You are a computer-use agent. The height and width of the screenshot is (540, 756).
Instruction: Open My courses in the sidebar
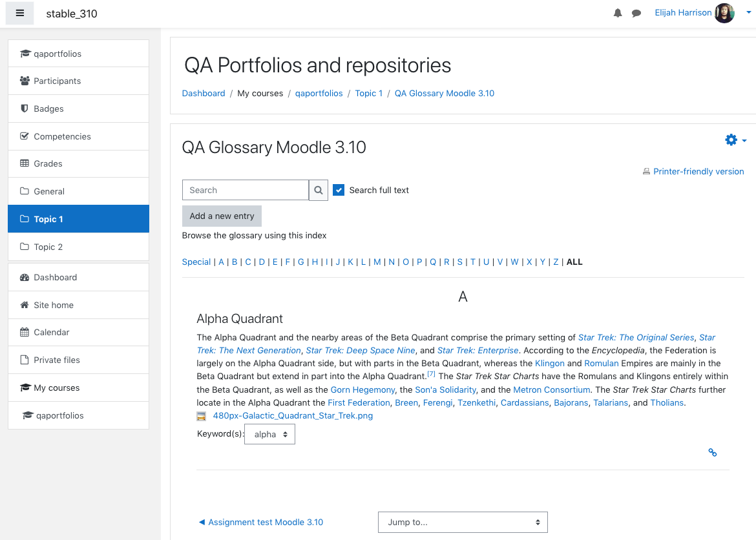tap(79, 388)
